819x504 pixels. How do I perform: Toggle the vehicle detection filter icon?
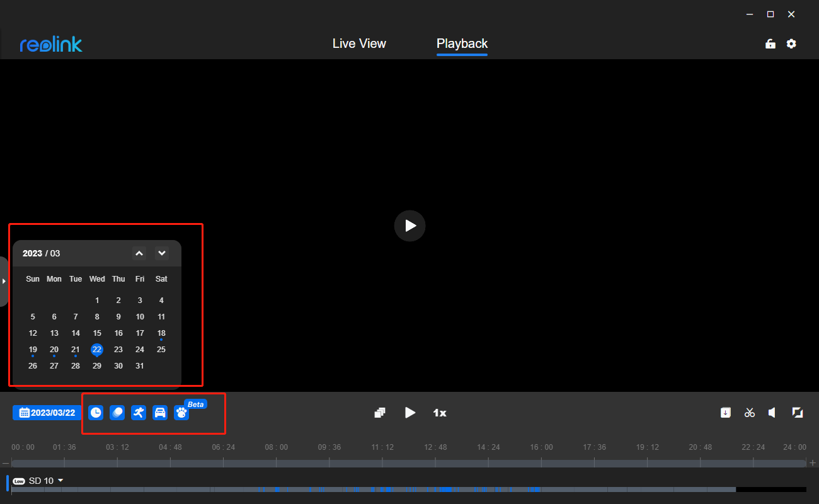(160, 413)
